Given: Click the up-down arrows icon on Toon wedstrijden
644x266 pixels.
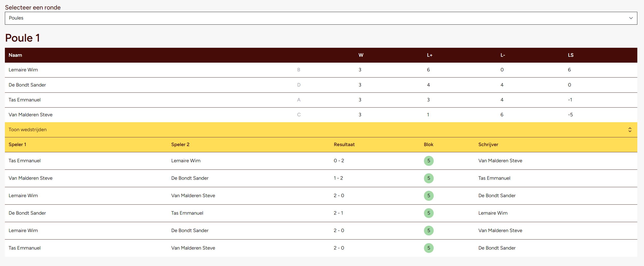Looking at the screenshot, I should tap(630, 130).
